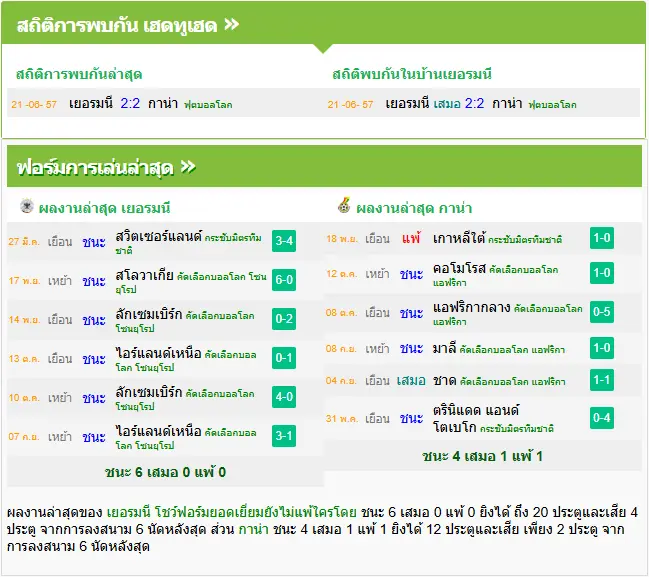Select opponent แอฟริกากลาง
649x577 pixels.
coord(471,308)
